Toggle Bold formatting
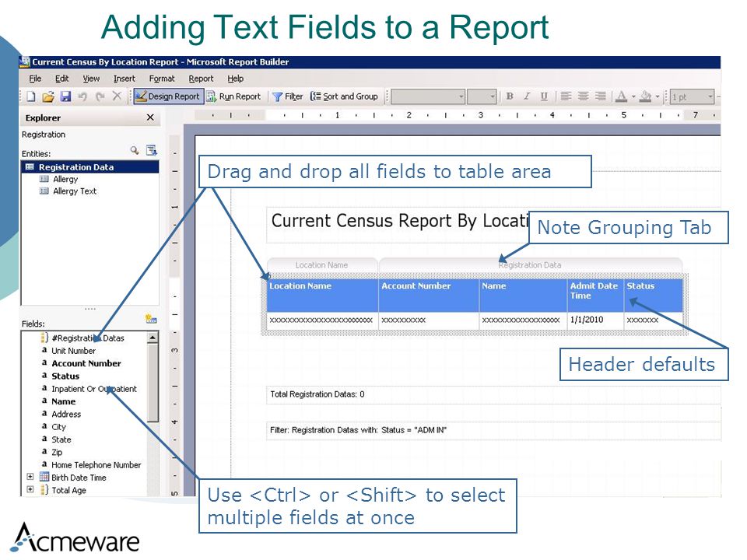Image resolution: width=747 pixels, height=560 pixels. click(510, 96)
